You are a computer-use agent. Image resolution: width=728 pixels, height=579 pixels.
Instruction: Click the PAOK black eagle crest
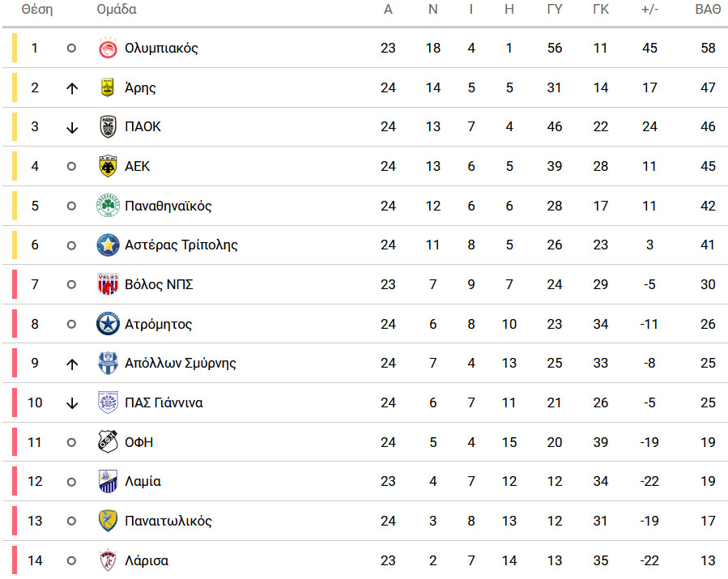pyautogui.click(x=108, y=127)
